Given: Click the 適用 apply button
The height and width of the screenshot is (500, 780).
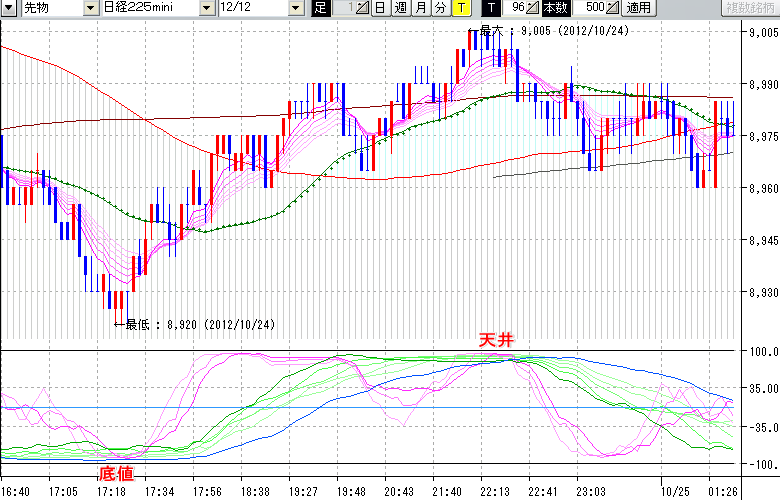Looking at the screenshot, I should point(637,8).
